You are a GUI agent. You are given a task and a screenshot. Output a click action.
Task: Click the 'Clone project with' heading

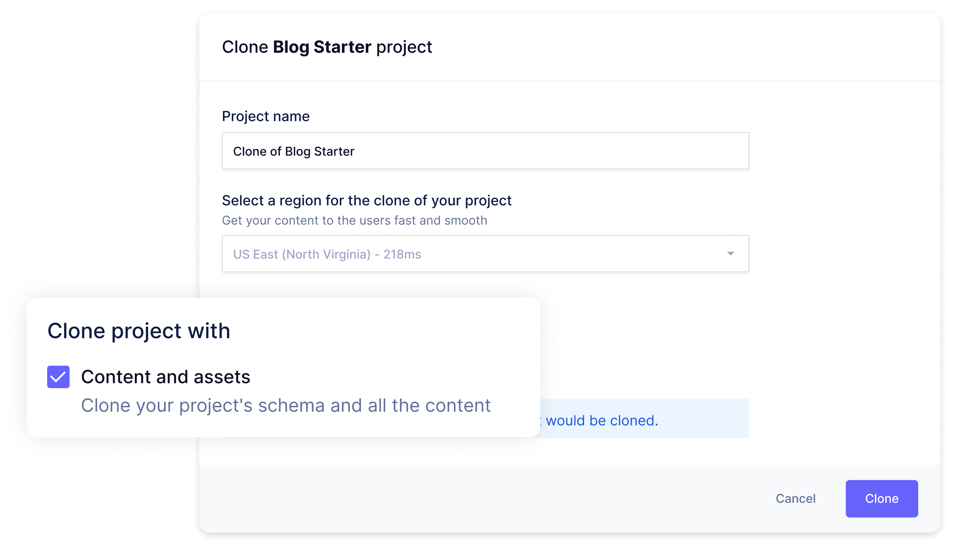click(x=138, y=330)
